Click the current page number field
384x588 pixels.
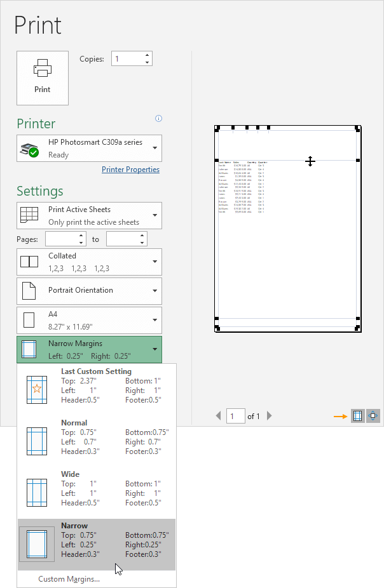point(236,417)
